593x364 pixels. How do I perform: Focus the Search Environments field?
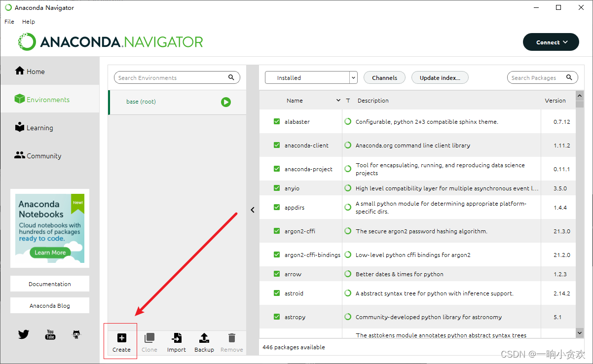point(177,77)
